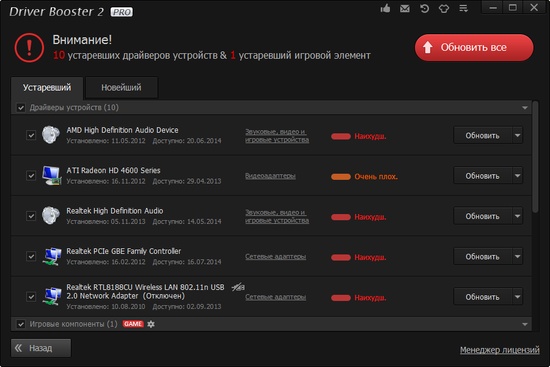Click ATI Radeon HD 4600 monitor icon
Image resolution: width=550 pixels, height=367 pixels.
[x=52, y=175]
